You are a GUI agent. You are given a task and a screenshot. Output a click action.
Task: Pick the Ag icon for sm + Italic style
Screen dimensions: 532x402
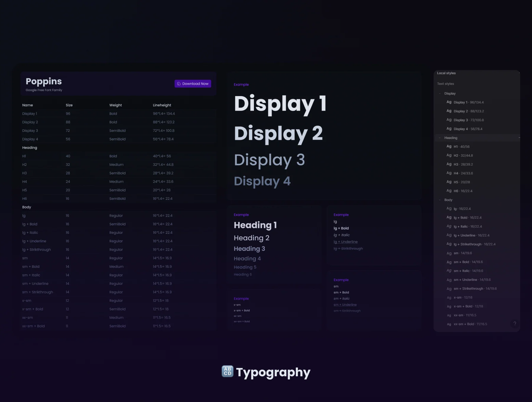click(x=449, y=271)
